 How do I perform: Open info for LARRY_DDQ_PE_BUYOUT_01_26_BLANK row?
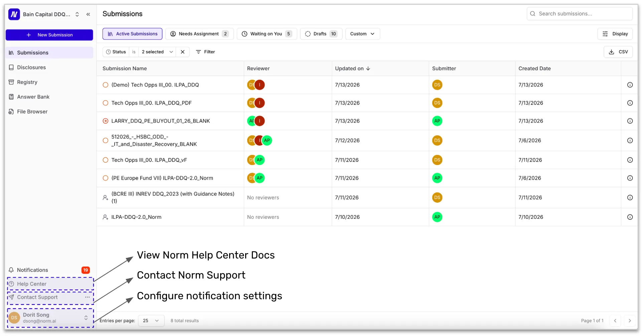[630, 121]
